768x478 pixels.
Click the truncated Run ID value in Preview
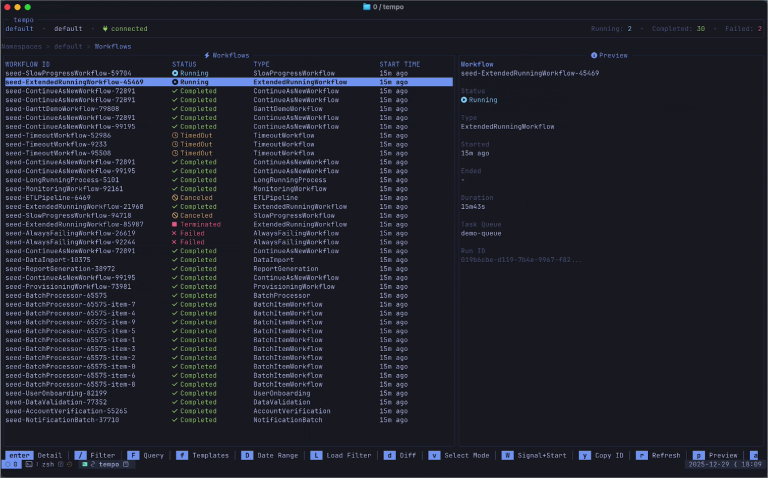pyautogui.click(x=521, y=260)
